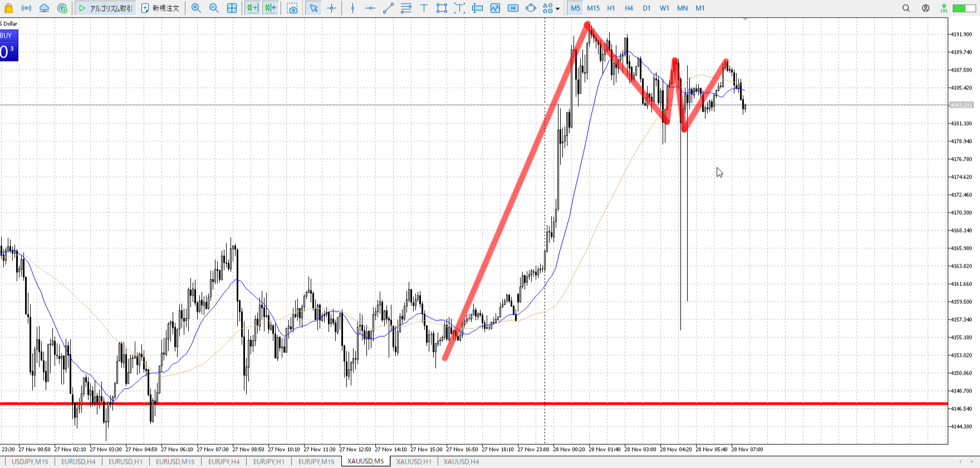980x468 pixels.
Task: Open the indicators list icon
Action: click(495, 8)
